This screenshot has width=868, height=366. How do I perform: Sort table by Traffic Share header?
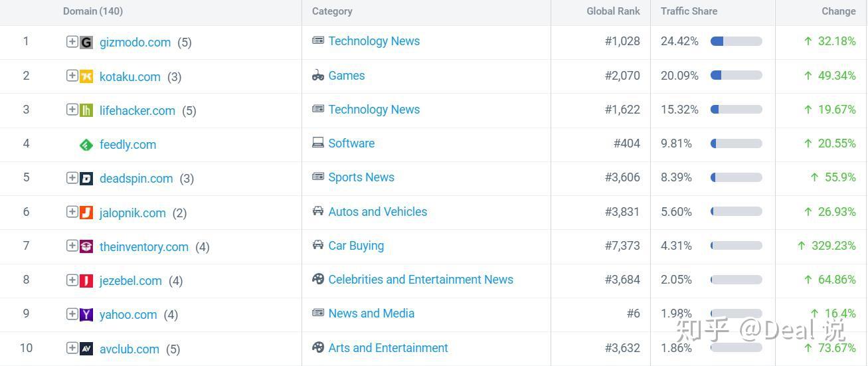click(689, 11)
